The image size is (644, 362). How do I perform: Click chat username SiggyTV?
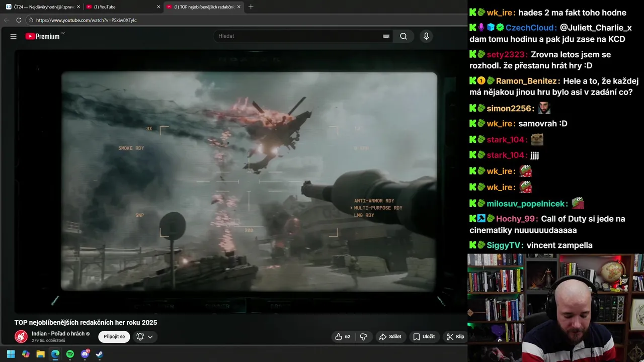[504, 245]
